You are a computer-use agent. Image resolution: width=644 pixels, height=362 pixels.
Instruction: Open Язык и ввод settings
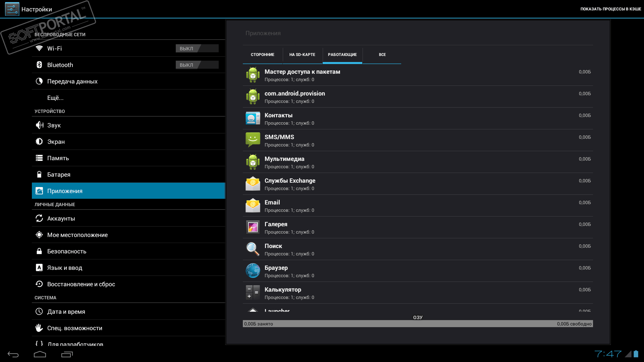[x=65, y=268]
